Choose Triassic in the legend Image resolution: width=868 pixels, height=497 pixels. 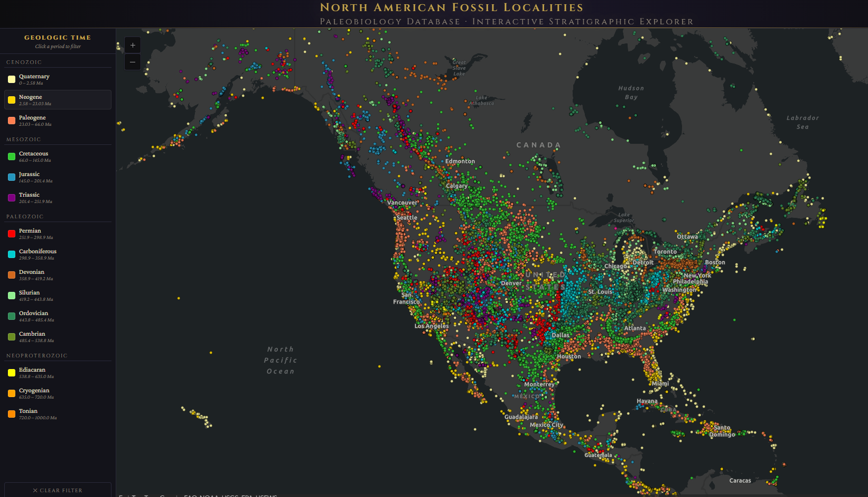[x=58, y=198]
